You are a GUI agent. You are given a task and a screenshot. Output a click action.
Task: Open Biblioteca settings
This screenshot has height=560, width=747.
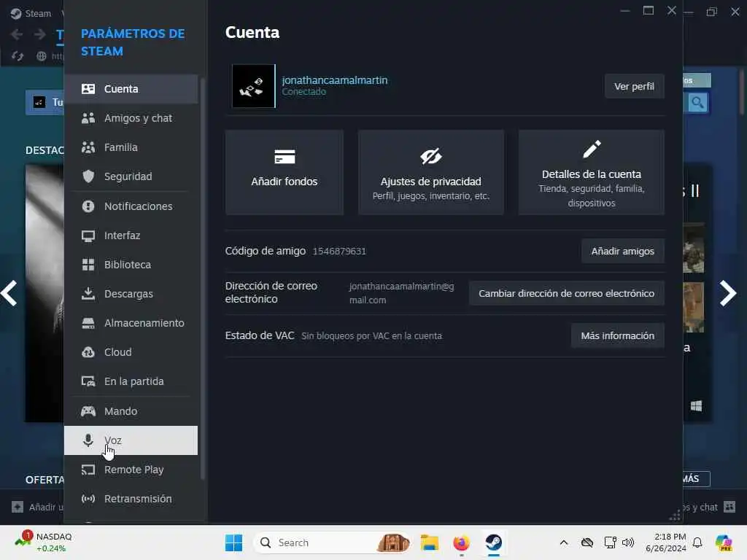131,264
